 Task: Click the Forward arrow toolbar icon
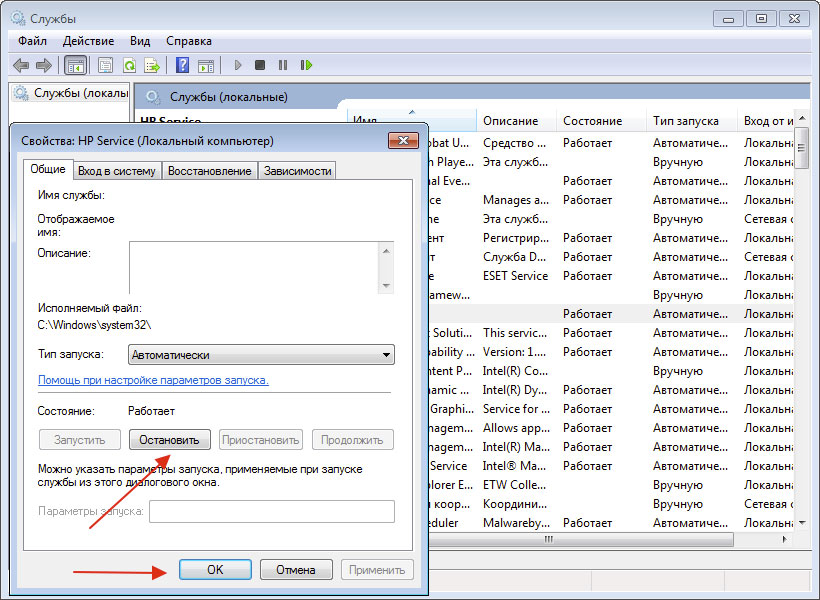43,65
